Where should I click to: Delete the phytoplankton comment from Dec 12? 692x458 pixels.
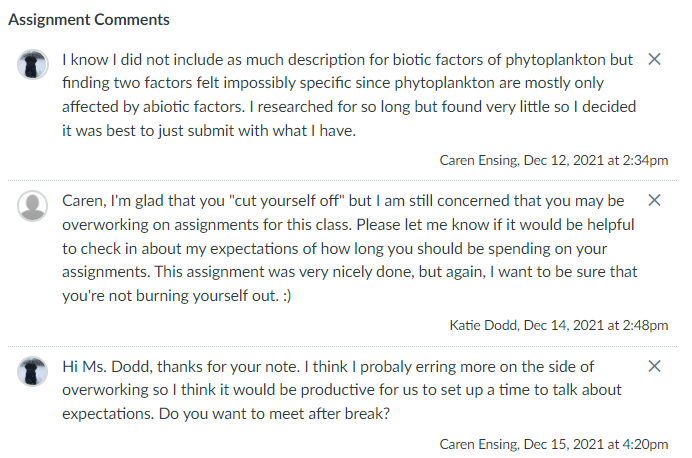pyautogui.click(x=654, y=59)
